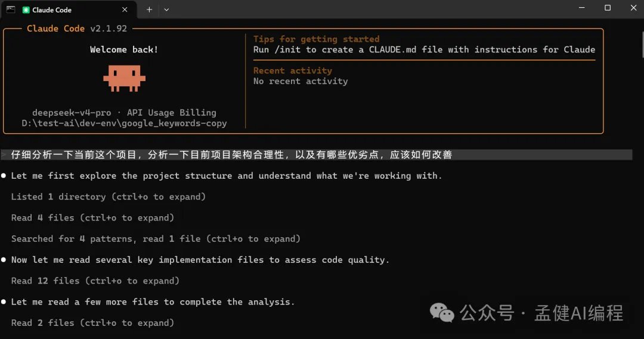Expand the "Searched for 4 patterns" line
Viewport: 644px width, 339px height.
point(156,239)
